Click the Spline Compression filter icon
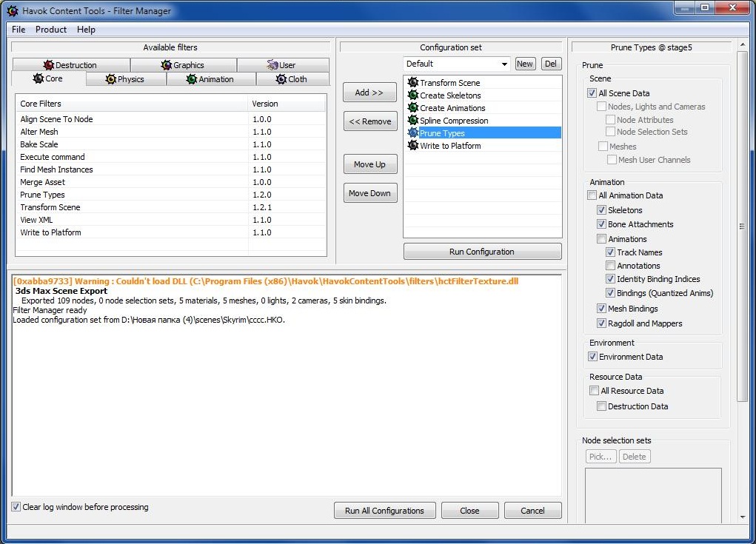756x544 pixels. click(412, 120)
